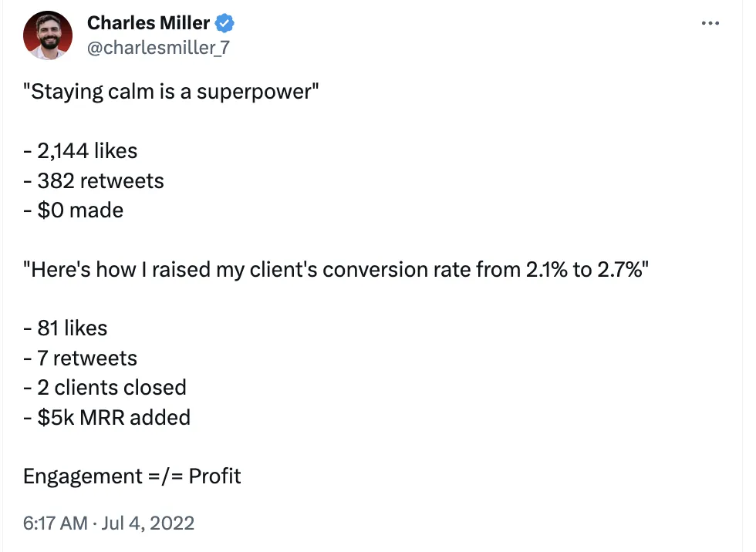Open the @charlesmiller_7 handle link
This screenshot has width=756, height=552.
coord(158,48)
